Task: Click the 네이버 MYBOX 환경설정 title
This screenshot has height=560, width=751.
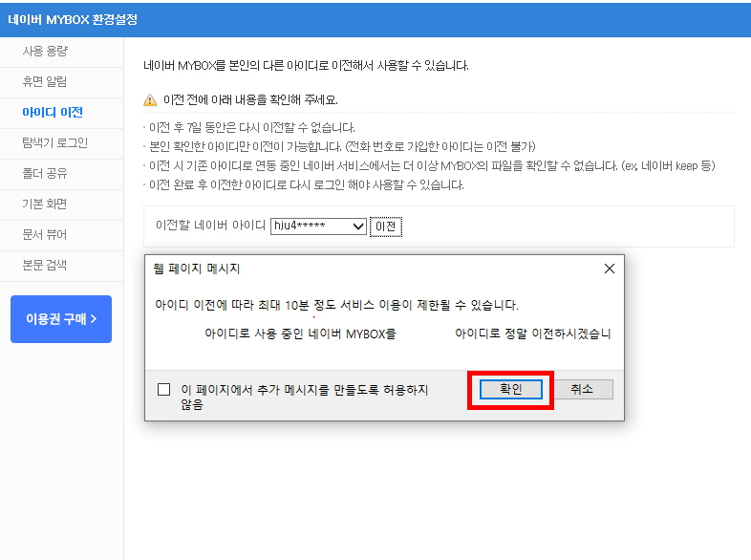Action: 73,20
